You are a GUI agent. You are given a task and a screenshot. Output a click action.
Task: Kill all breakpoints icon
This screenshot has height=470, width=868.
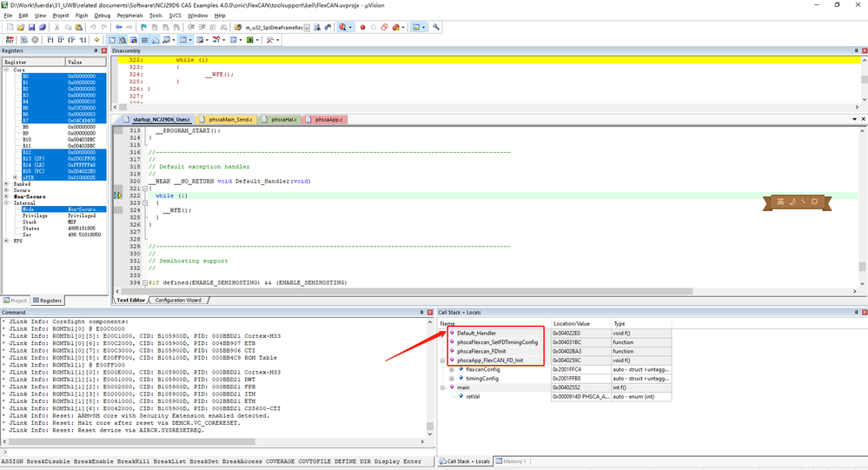395,27
